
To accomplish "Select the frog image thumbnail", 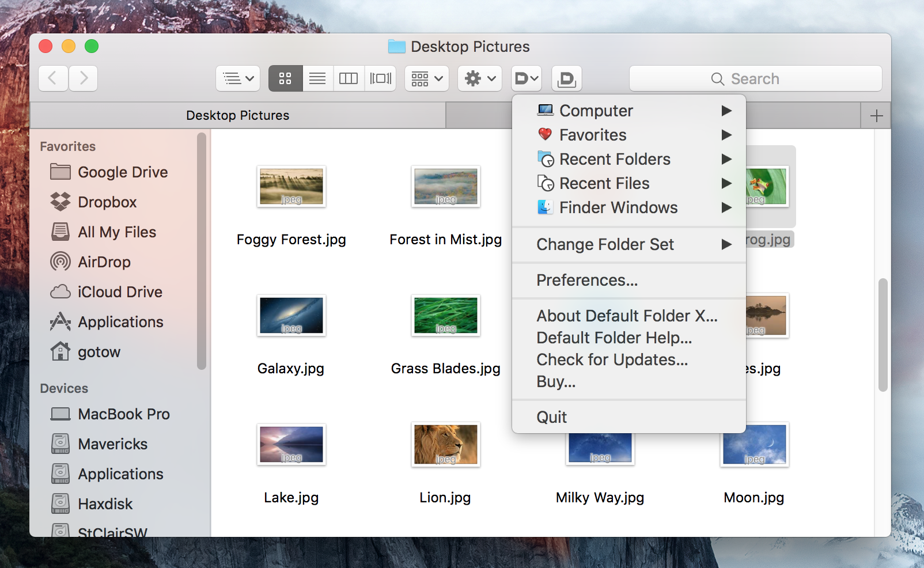I will tap(767, 187).
